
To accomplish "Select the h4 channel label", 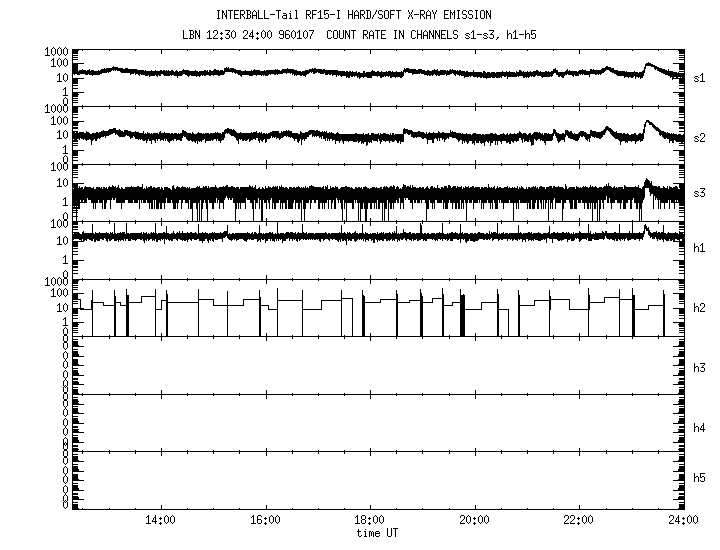I will (700, 428).
